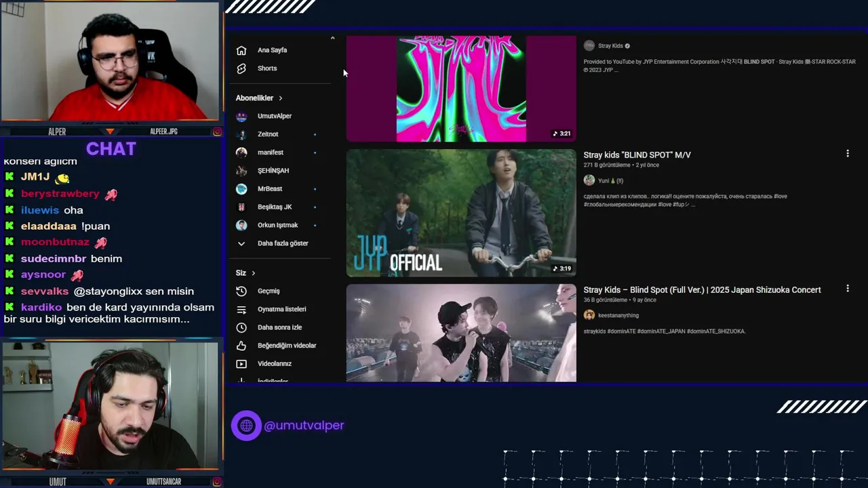The width and height of the screenshot is (868, 488).
Task: Click @umutvalper handle text
Action: point(304,426)
